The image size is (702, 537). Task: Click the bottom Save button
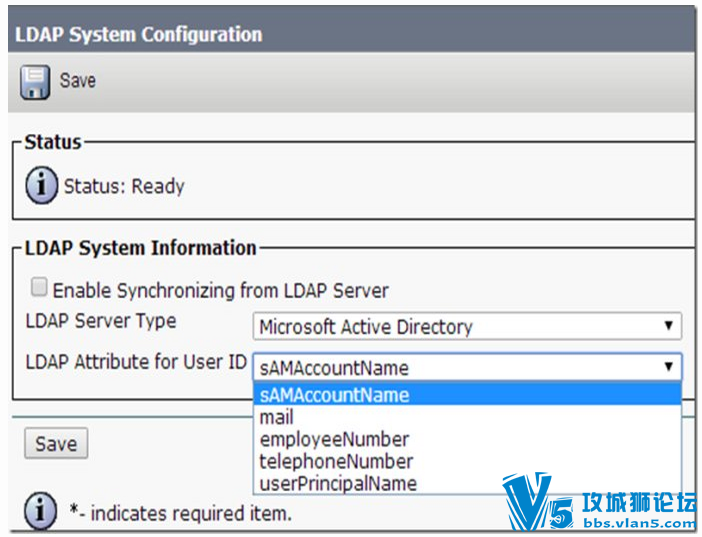(56, 443)
